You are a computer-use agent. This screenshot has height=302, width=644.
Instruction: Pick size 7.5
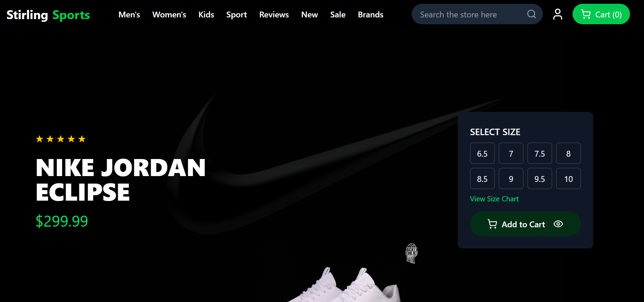click(x=539, y=154)
